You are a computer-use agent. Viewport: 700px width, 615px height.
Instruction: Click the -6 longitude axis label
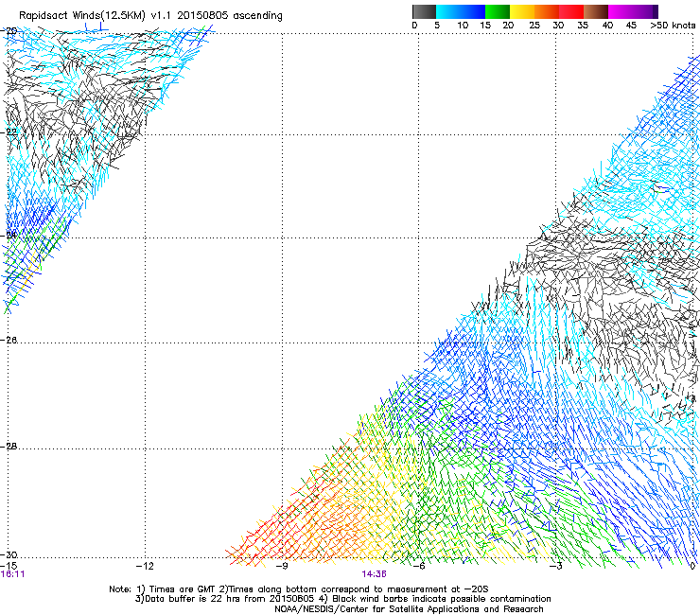coord(419,566)
